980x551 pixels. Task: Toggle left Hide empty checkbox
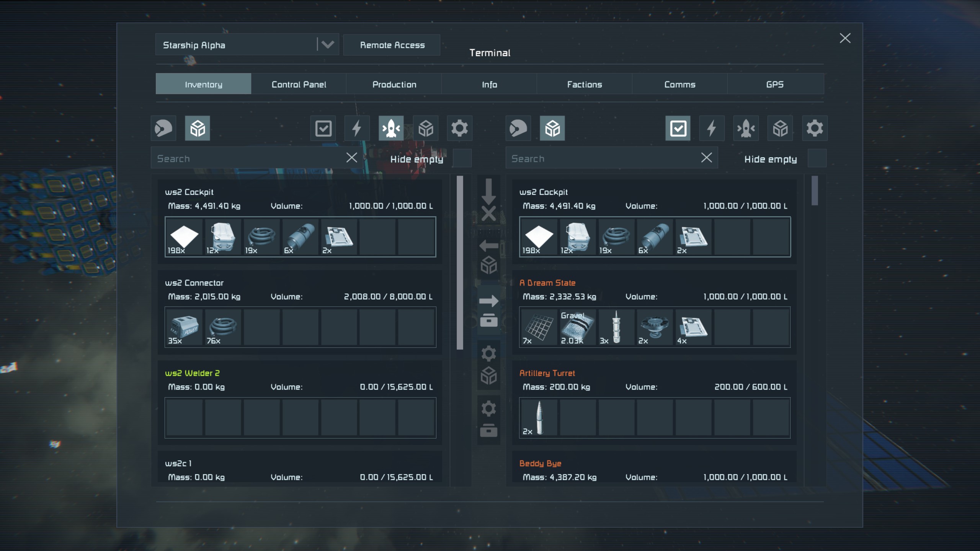[x=462, y=158]
